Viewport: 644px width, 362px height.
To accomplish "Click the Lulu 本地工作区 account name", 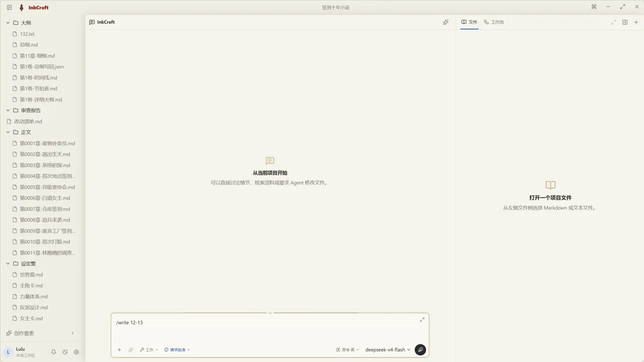I will (25, 352).
